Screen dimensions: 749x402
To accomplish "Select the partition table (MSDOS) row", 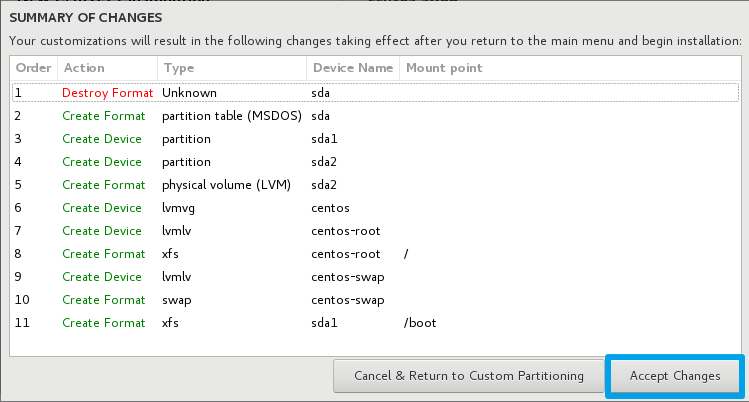I will (232, 115).
